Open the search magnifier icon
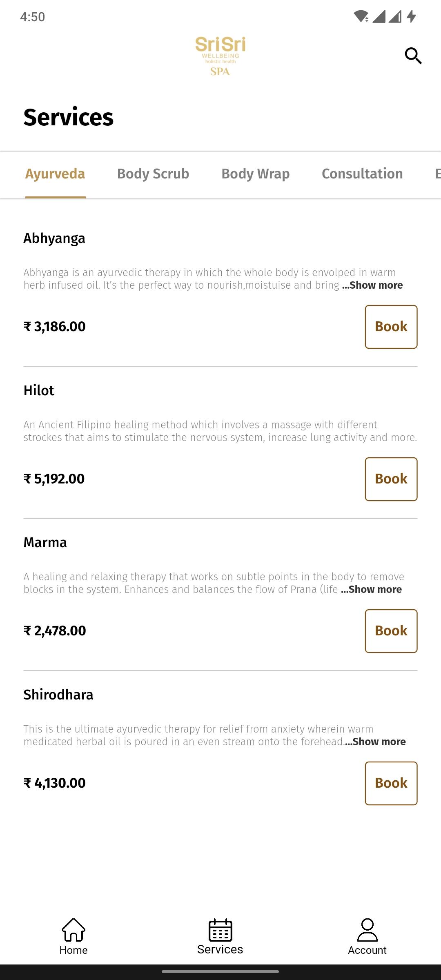This screenshot has height=980, width=441. [413, 56]
